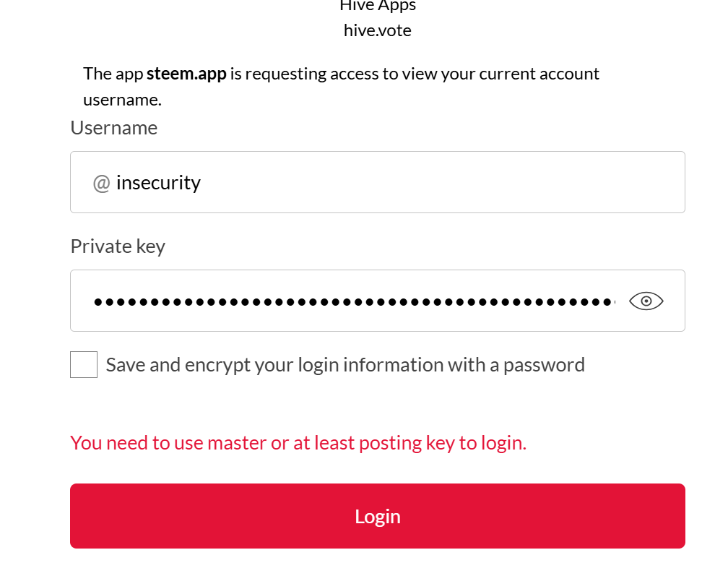Click the word 'username.' in the description
728x576 pixels.
coord(123,100)
